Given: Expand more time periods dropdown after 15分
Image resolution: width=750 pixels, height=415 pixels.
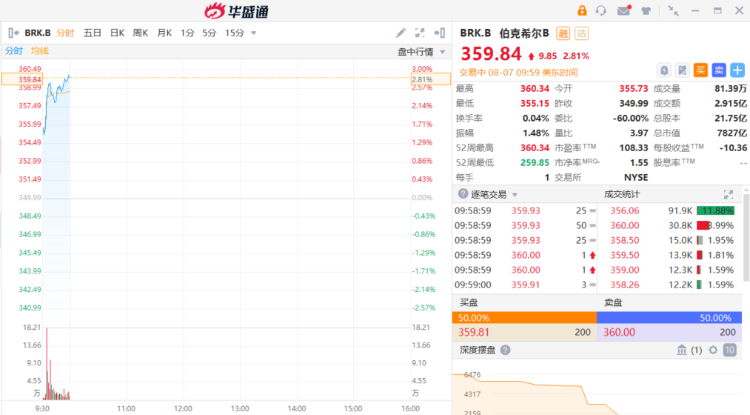Looking at the screenshot, I should coord(254,33).
